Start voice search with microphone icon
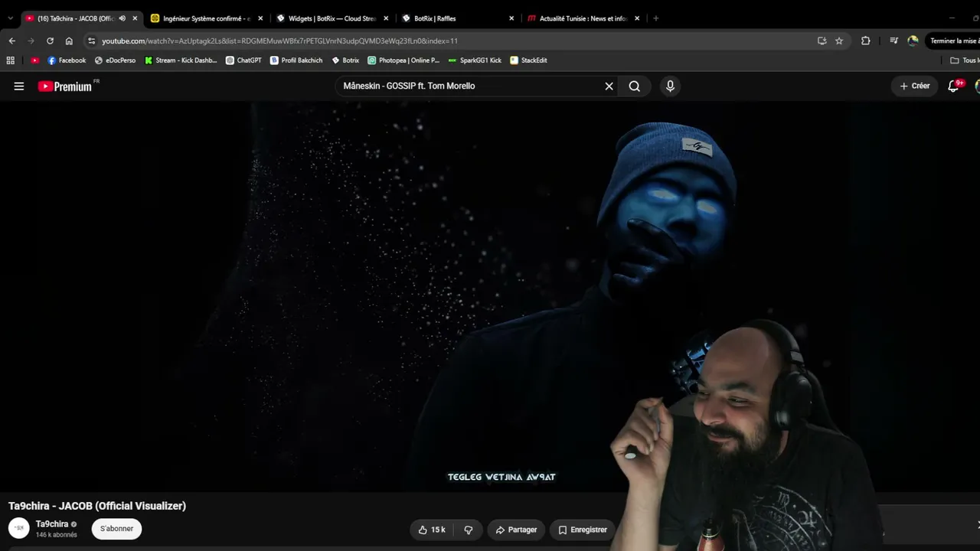Viewport: 980px width, 551px height. click(670, 86)
